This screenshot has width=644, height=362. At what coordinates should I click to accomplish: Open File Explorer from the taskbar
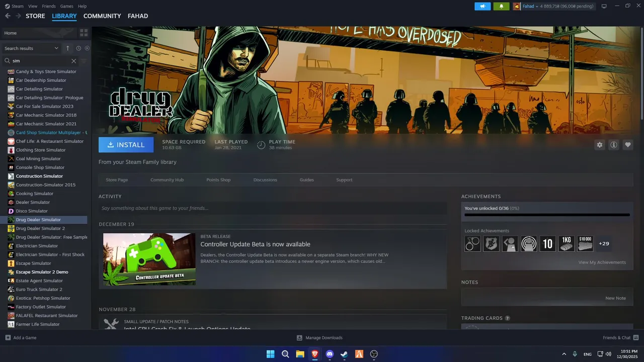300,354
